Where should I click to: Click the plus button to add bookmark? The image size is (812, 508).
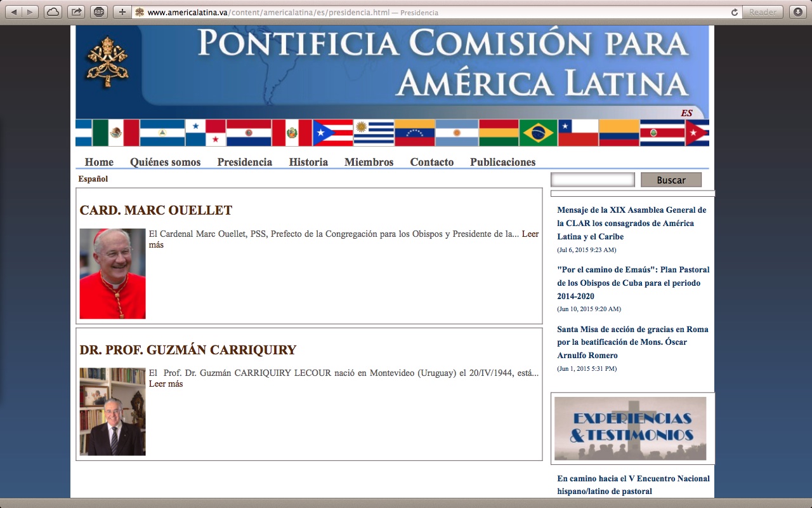coord(122,12)
